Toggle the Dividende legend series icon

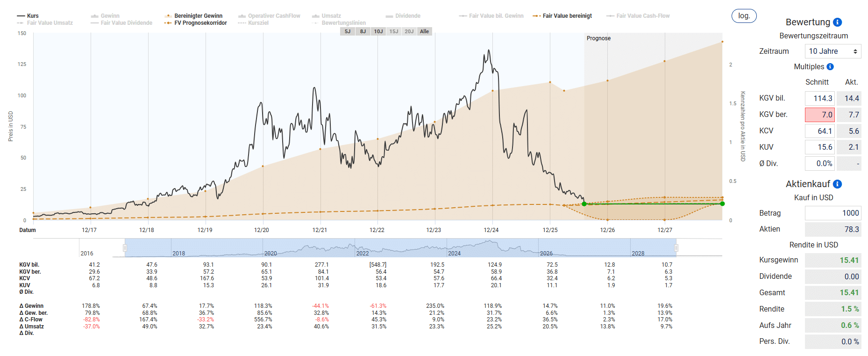coord(390,16)
